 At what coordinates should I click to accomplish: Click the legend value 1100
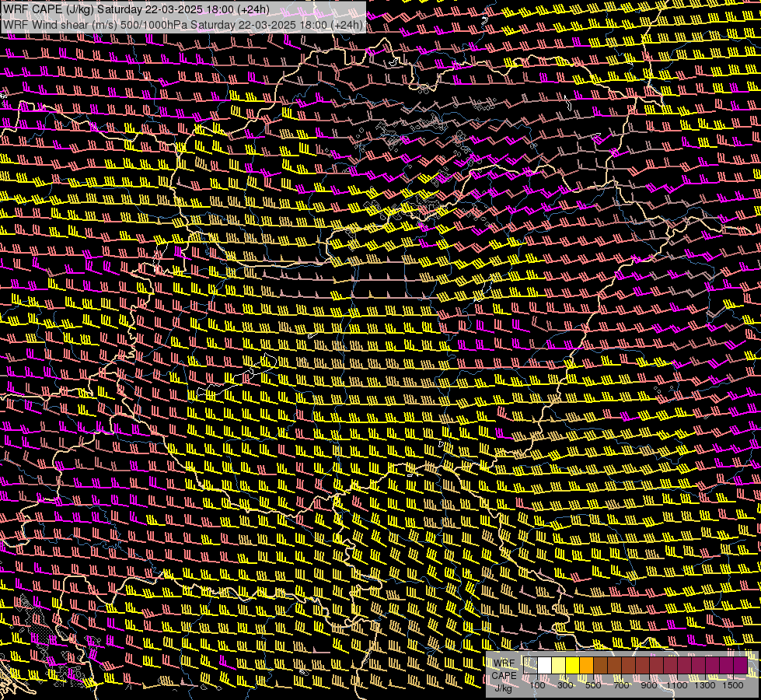[677, 685]
